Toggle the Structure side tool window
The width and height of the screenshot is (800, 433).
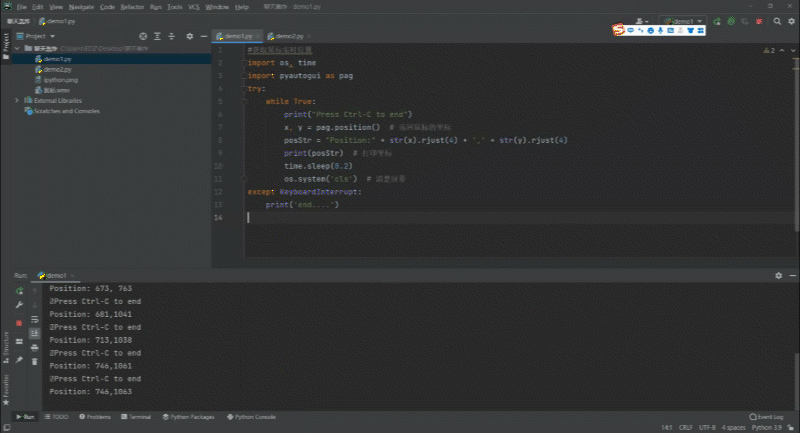[x=6, y=347]
